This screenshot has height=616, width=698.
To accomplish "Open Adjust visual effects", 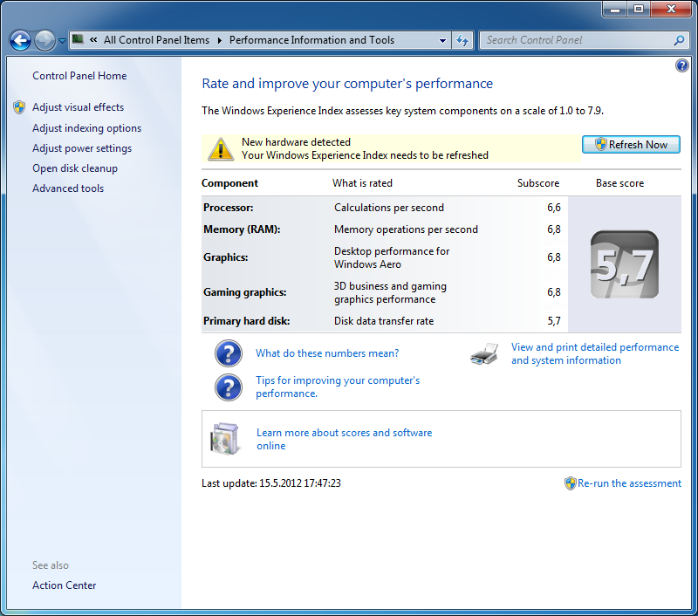I will 78,107.
